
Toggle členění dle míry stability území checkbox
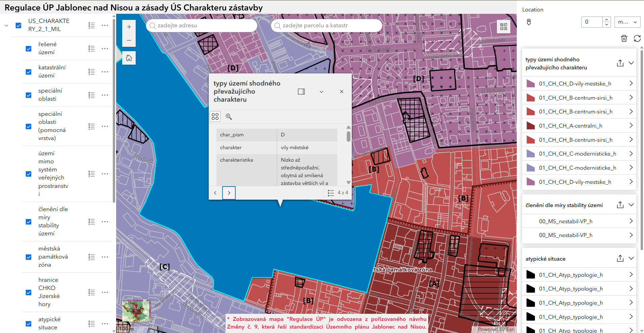(29, 222)
